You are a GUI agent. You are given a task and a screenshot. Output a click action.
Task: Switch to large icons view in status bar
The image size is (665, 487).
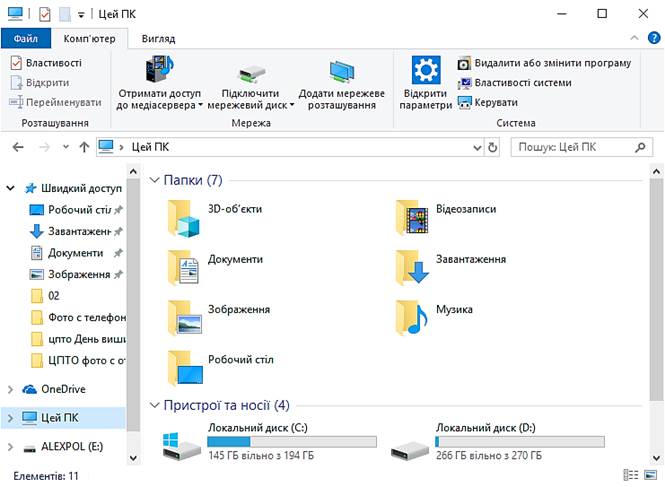coord(650,475)
